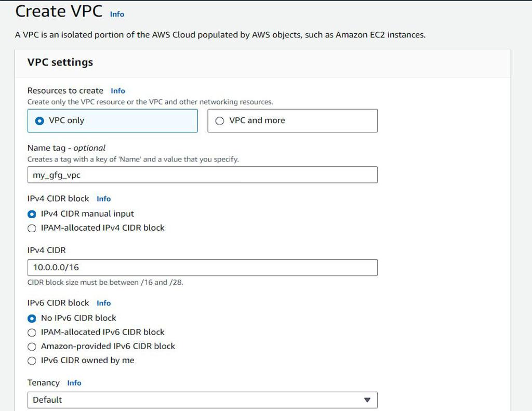
Task: Open Info link for IPv6 CIDR block
Action: pyautogui.click(x=103, y=303)
